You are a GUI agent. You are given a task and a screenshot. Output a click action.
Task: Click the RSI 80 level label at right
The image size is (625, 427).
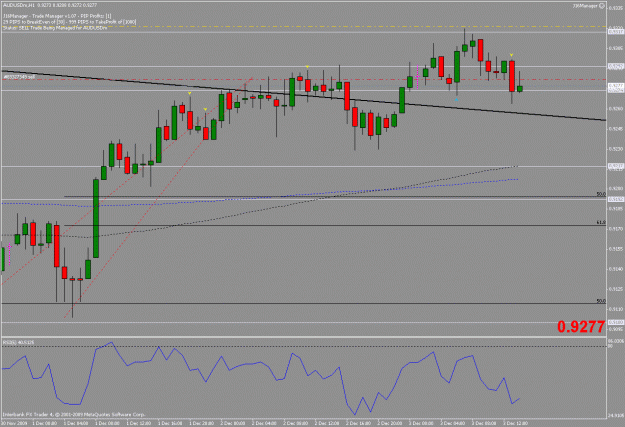(x=610, y=346)
